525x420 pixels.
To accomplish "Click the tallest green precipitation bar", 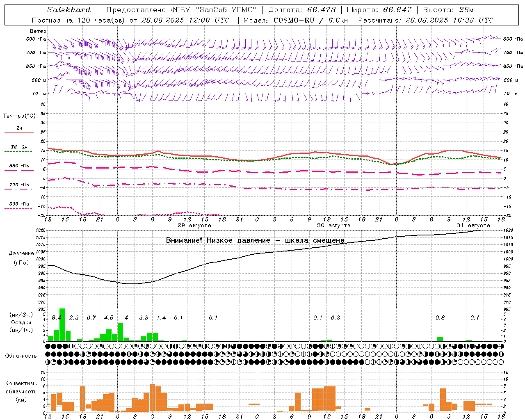I will click(62, 325).
